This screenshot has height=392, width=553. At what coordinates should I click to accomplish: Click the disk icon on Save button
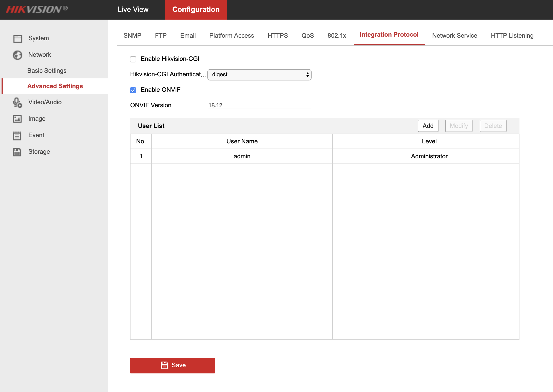pyautogui.click(x=164, y=365)
